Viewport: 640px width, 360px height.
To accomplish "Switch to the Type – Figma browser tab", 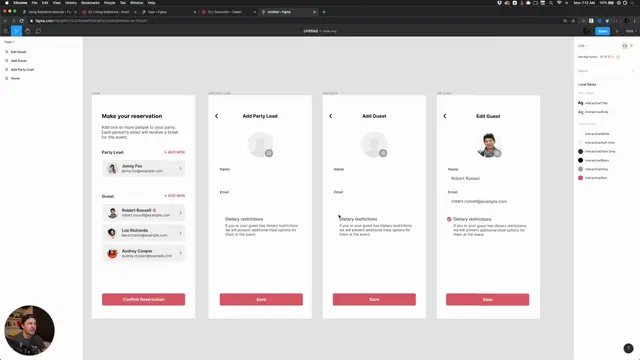I will pyautogui.click(x=168, y=12).
